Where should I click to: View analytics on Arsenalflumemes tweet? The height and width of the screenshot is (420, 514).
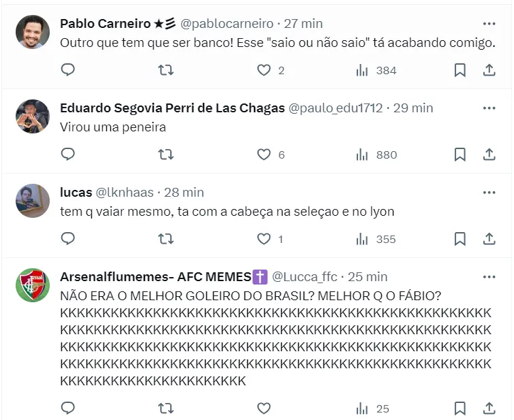(372, 408)
